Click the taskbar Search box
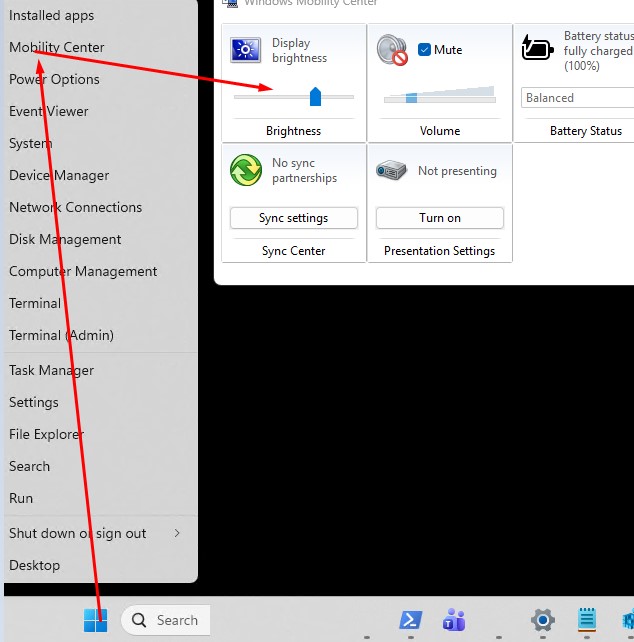The height and width of the screenshot is (642, 634). (x=165, y=620)
